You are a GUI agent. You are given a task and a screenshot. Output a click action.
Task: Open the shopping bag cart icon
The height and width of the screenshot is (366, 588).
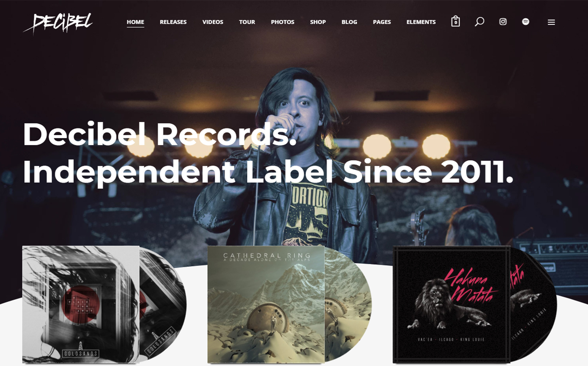coord(455,21)
